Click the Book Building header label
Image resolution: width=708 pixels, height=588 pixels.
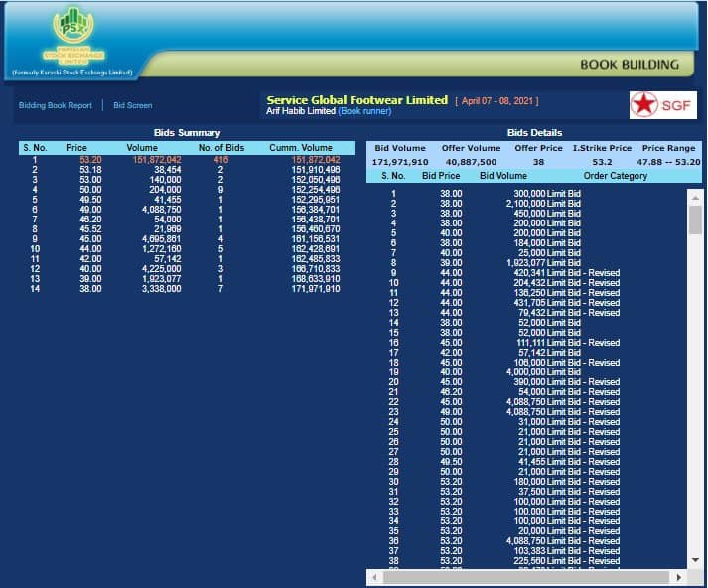pyautogui.click(x=630, y=64)
